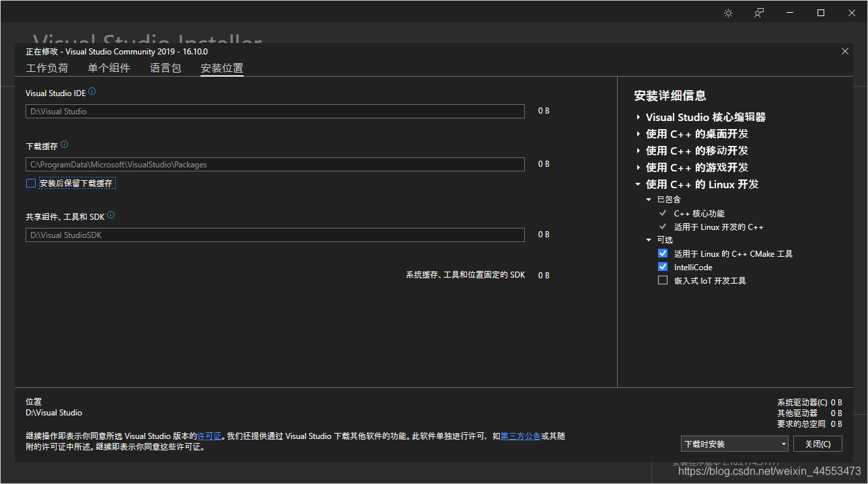Click the download cache path field
Viewport: 868px width, 484px height.
tap(275, 164)
